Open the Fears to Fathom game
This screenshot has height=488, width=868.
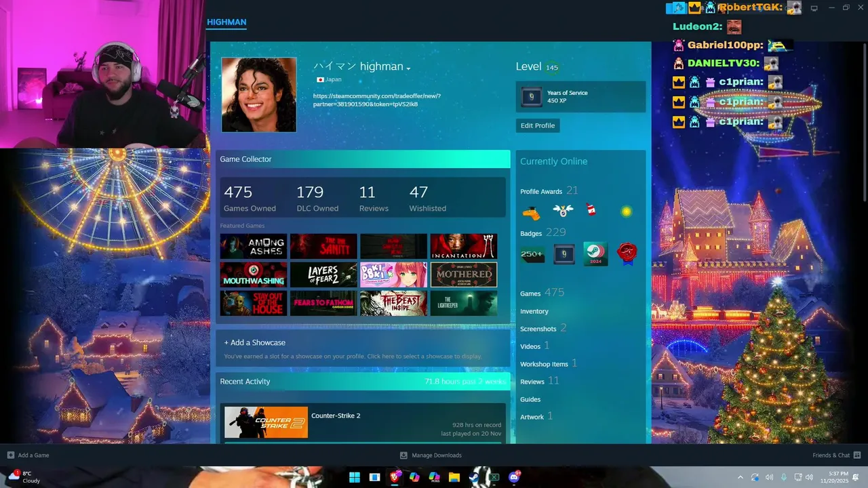[x=323, y=303]
